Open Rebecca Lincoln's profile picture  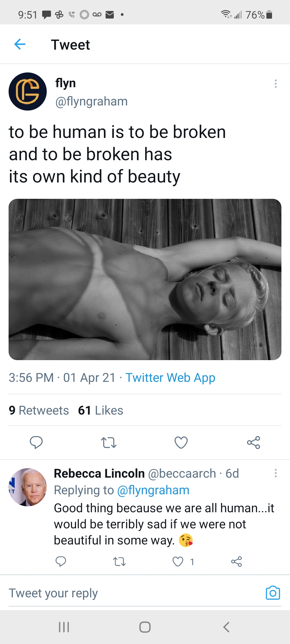pos(28,487)
